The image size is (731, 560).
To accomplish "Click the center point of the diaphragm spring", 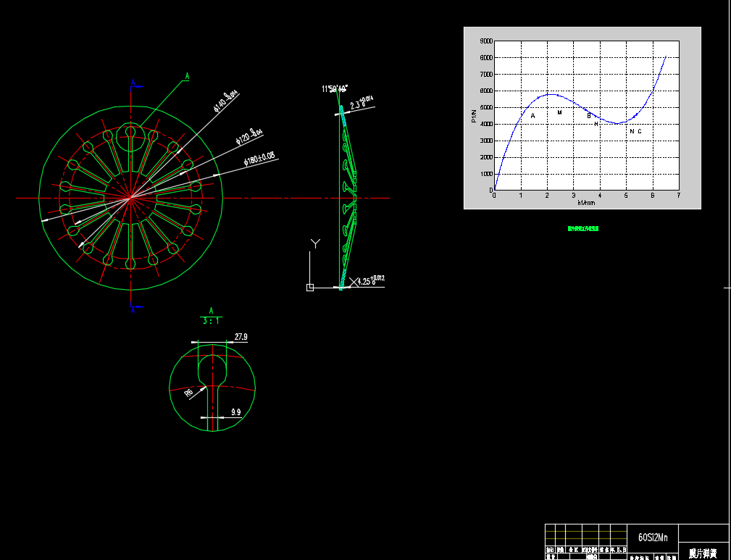I will click(x=130, y=197).
